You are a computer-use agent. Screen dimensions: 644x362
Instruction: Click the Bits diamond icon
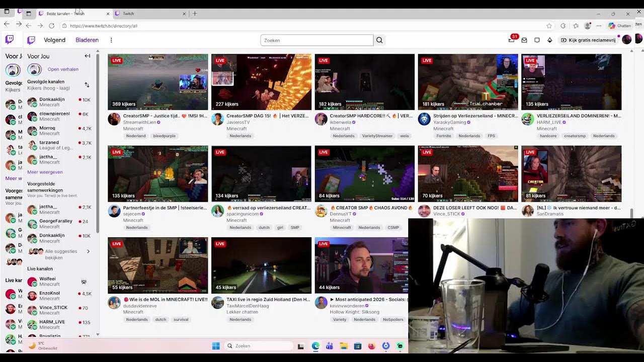(549, 40)
